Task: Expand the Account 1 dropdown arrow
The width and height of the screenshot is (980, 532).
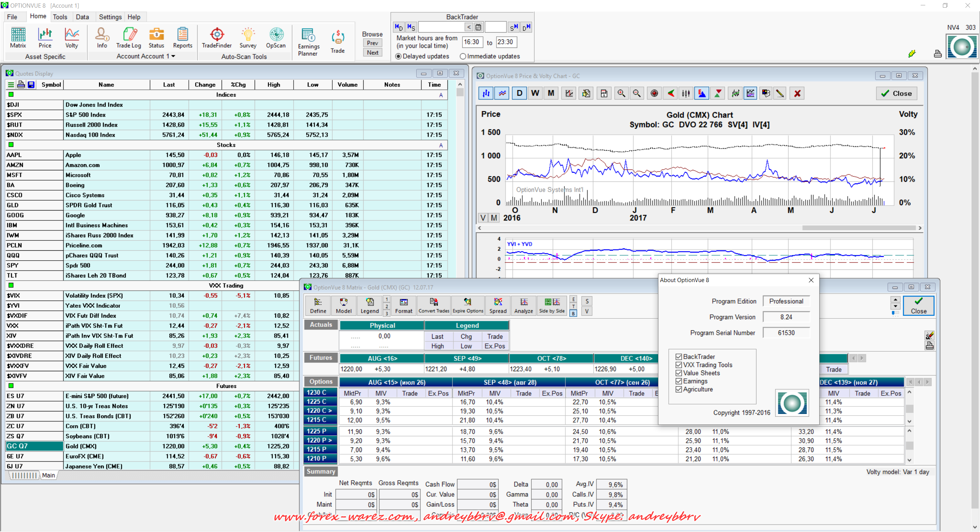Action: tap(173, 56)
